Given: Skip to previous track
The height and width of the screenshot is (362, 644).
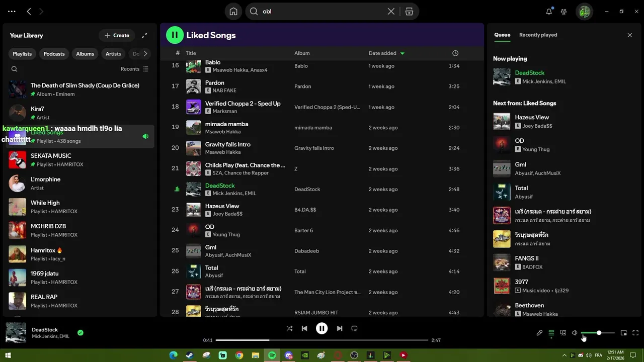Looking at the screenshot, I should pos(304,328).
